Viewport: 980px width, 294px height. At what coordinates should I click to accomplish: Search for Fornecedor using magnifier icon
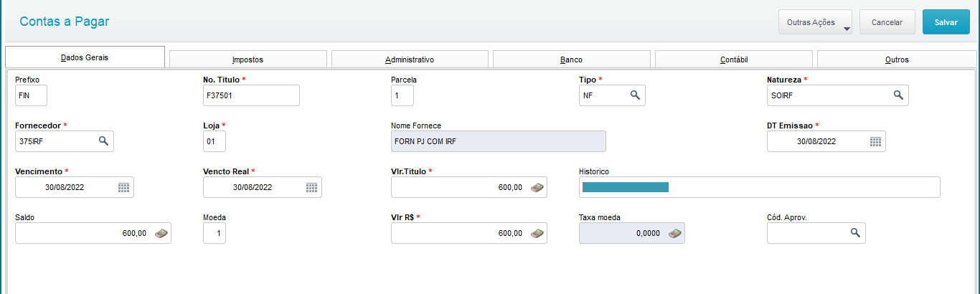104,141
